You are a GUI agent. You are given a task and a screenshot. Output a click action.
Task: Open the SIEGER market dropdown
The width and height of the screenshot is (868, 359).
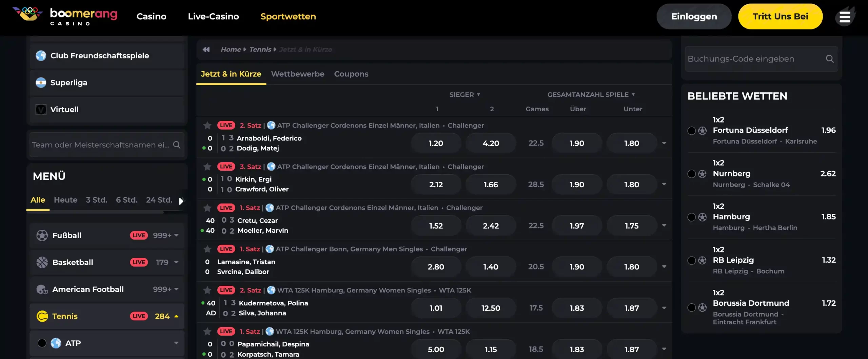point(465,95)
